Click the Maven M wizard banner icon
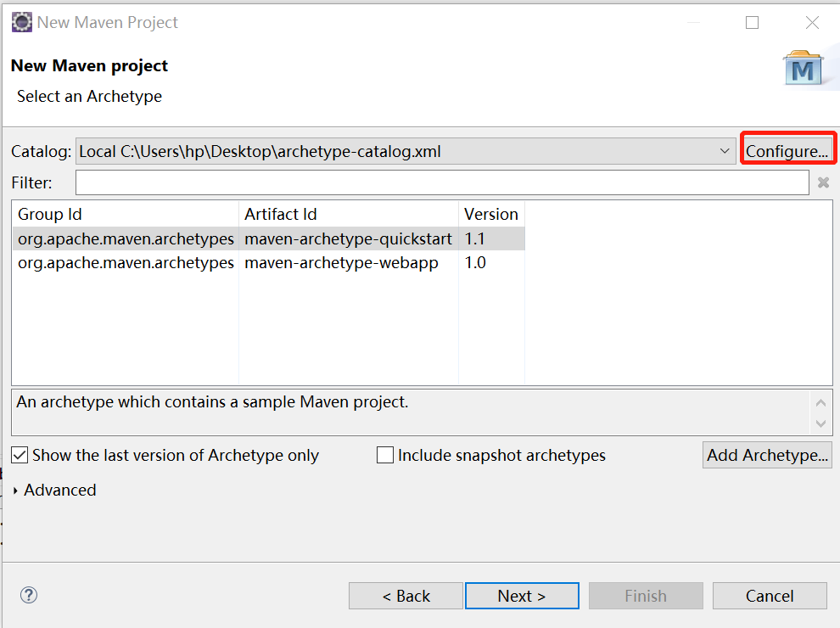The width and height of the screenshot is (840, 628). click(x=803, y=69)
